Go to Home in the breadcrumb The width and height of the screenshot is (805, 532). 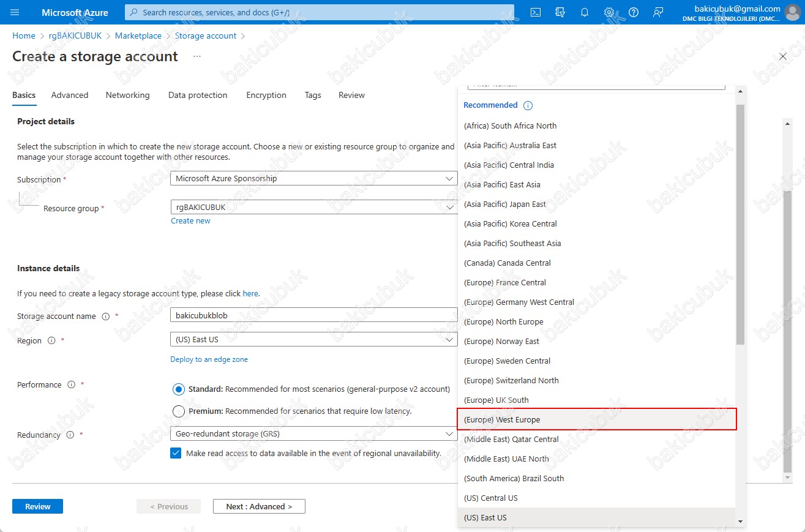24,36
